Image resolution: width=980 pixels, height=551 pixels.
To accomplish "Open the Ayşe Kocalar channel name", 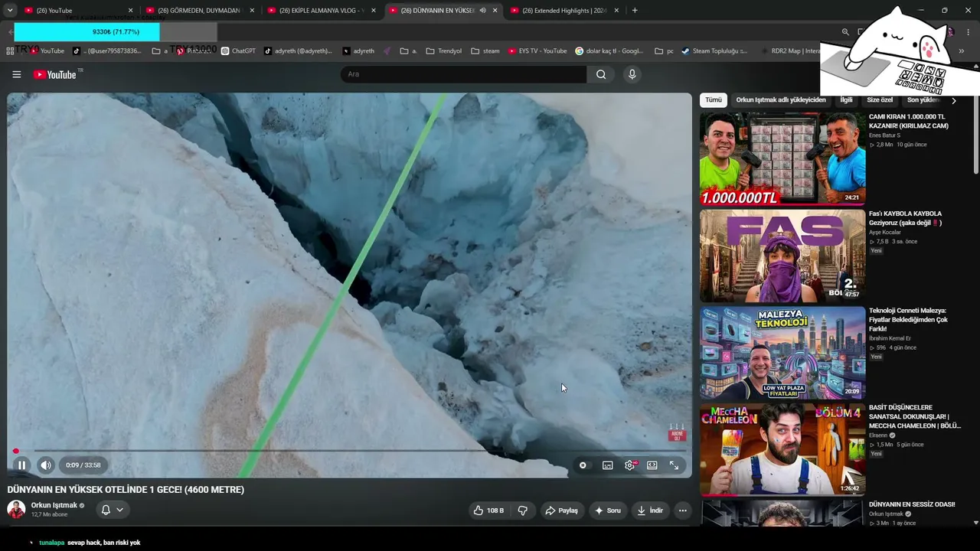I will [x=885, y=232].
